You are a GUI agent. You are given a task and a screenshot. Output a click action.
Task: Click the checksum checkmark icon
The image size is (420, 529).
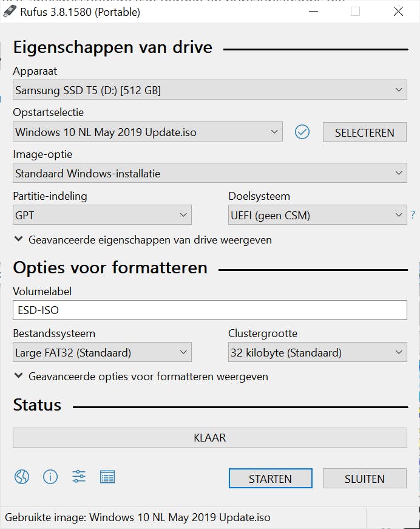(302, 132)
